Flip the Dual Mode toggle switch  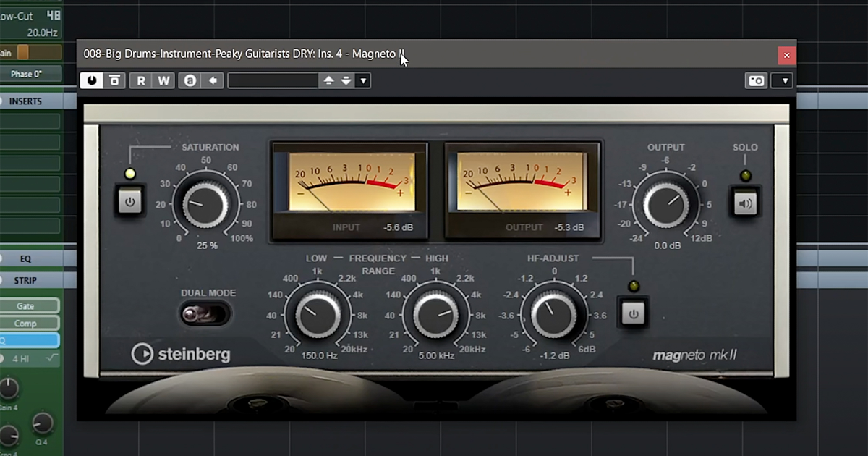tap(205, 313)
